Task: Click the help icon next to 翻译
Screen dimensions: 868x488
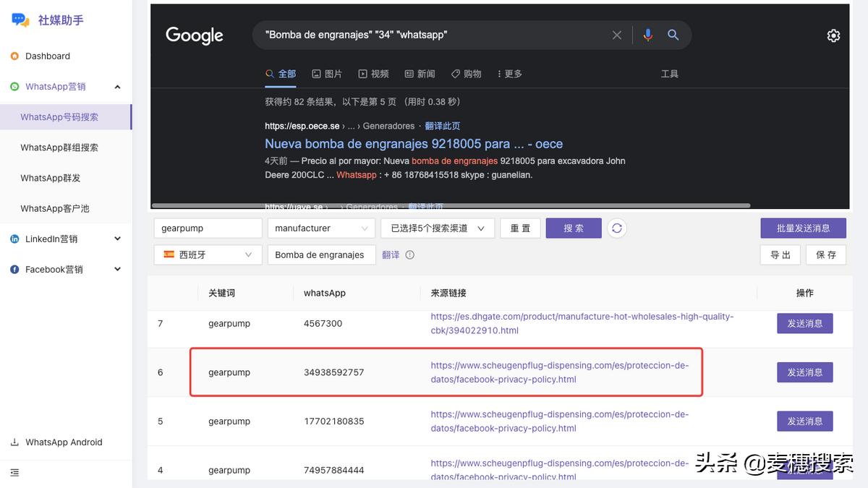Action: coord(410,255)
